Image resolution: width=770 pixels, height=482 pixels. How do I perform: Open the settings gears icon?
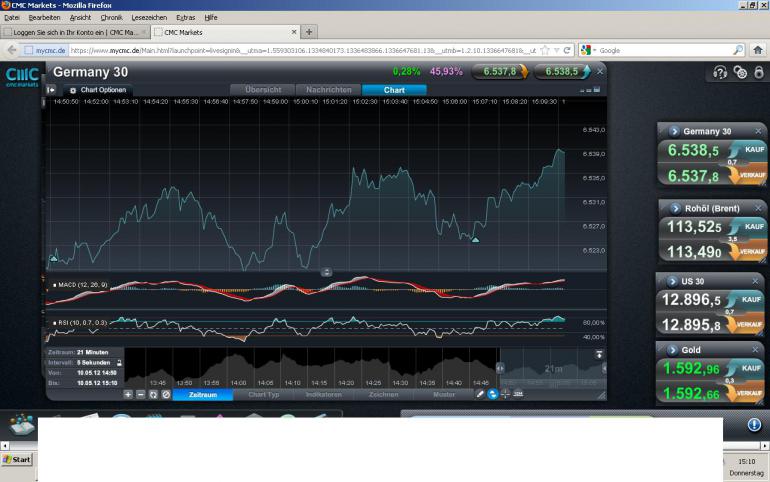tap(740, 73)
